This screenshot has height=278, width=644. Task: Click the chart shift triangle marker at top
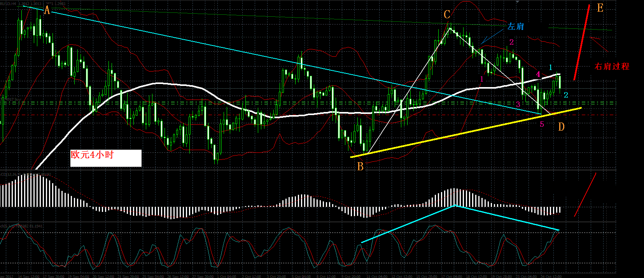517,2
